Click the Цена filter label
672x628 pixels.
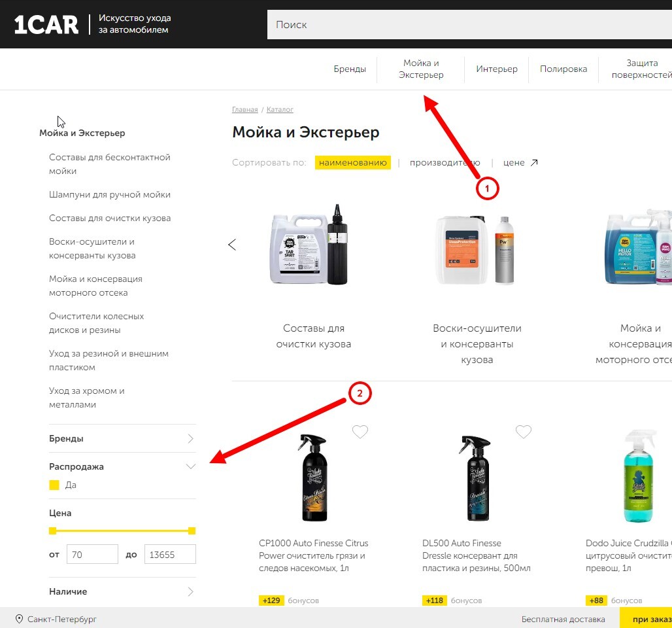click(60, 513)
